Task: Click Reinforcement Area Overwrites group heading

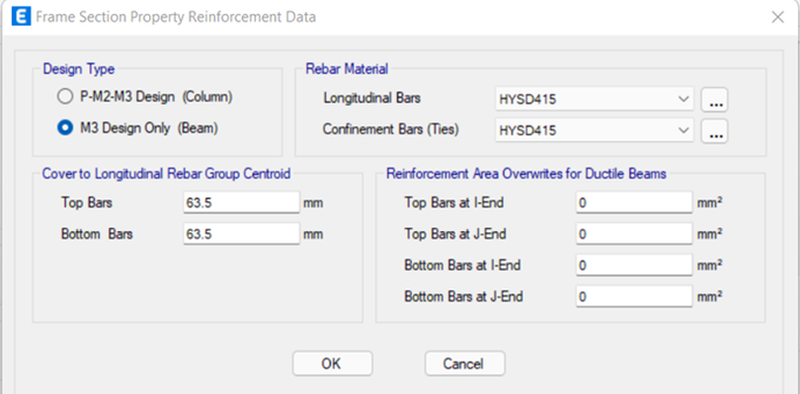Action: click(x=526, y=174)
